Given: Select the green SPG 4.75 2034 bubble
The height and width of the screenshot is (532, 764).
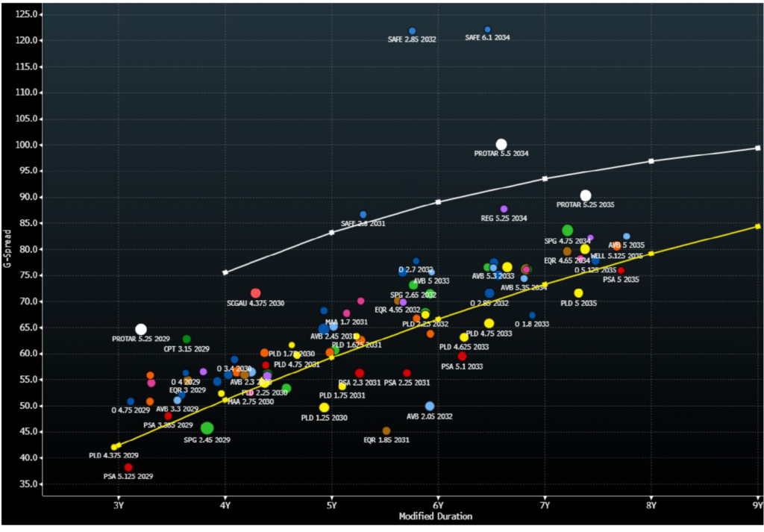Looking at the screenshot, I should click(x=568, y=231).
